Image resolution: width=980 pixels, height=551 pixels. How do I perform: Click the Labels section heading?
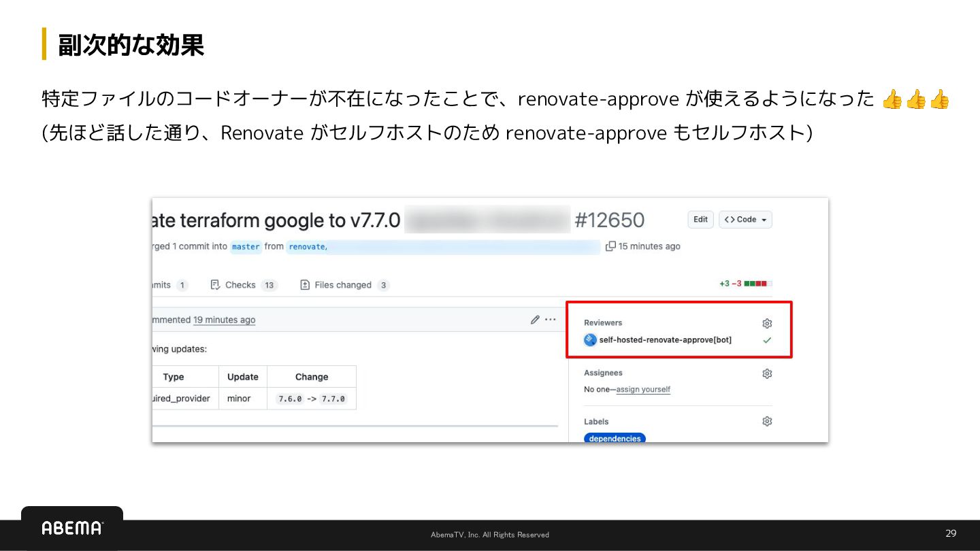pyautogui.click(x=596, y=422)
